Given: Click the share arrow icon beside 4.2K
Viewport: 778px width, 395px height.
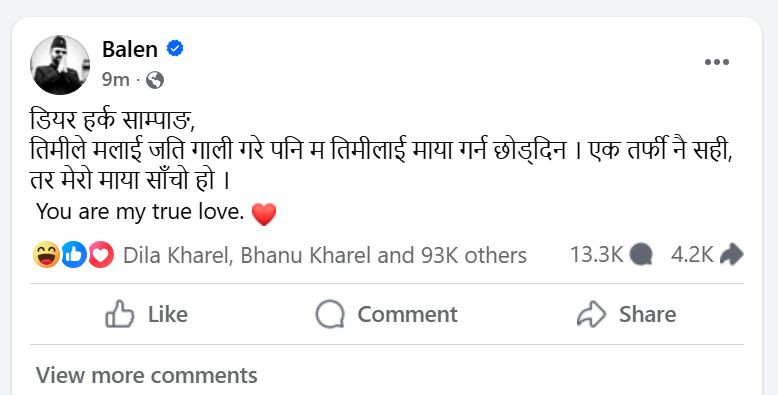Looking at the screenshot, I should tap(731, 255).
